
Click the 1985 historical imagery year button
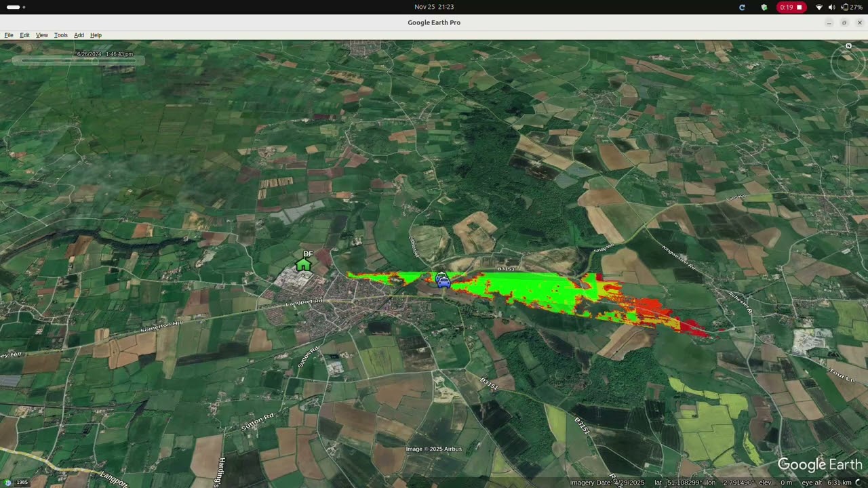[x=22, y=483]
